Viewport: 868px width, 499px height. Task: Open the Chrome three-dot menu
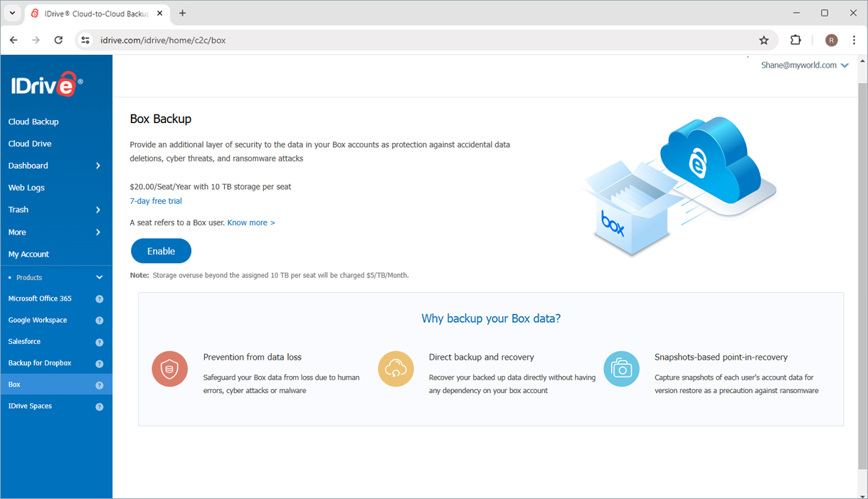[854, 41]
